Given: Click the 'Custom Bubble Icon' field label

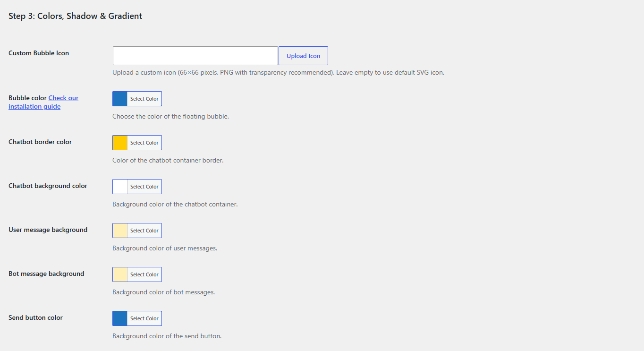Looking at the screenshot, I should pyautogui.click(x=39, y=53).
